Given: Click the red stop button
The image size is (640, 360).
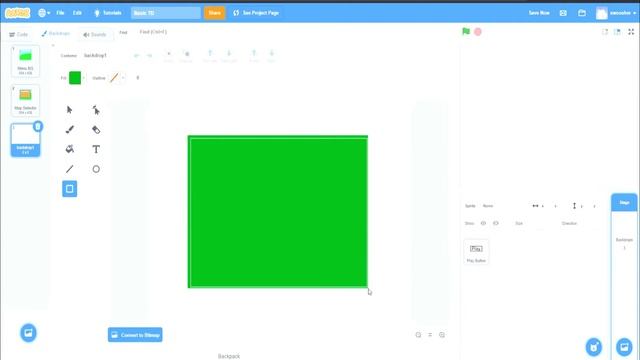Looking at the screenshot, I should (478, 31).
